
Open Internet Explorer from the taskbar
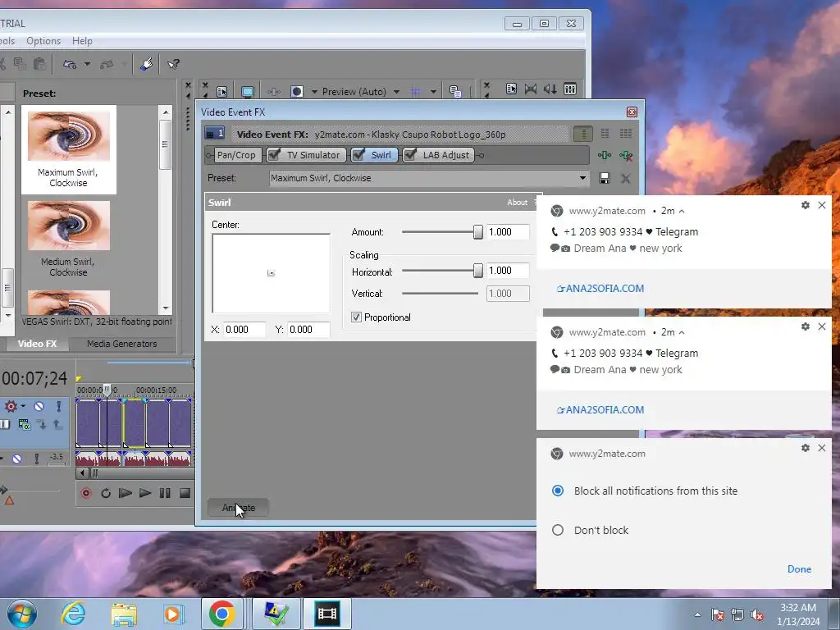coord(73,614)
